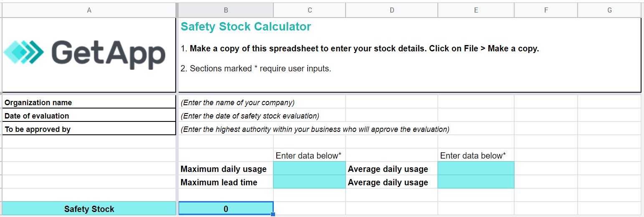Select column F header
The height and width of the screenshot is (217, 644).
point(546,10)
